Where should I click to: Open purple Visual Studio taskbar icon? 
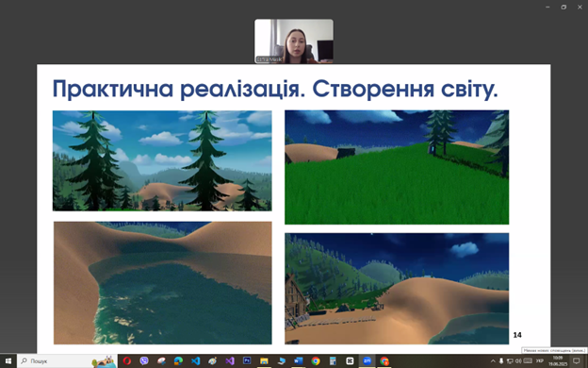[x=230, y=361]
